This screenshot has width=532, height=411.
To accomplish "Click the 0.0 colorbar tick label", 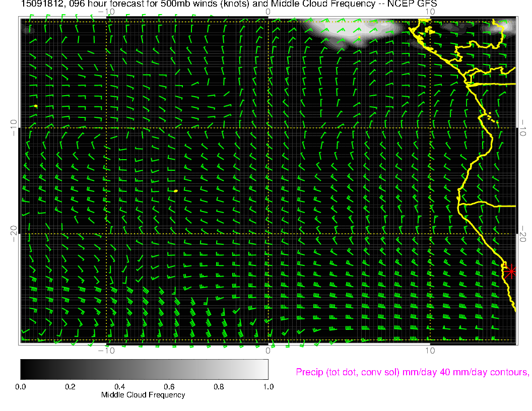I will point(21,387).
